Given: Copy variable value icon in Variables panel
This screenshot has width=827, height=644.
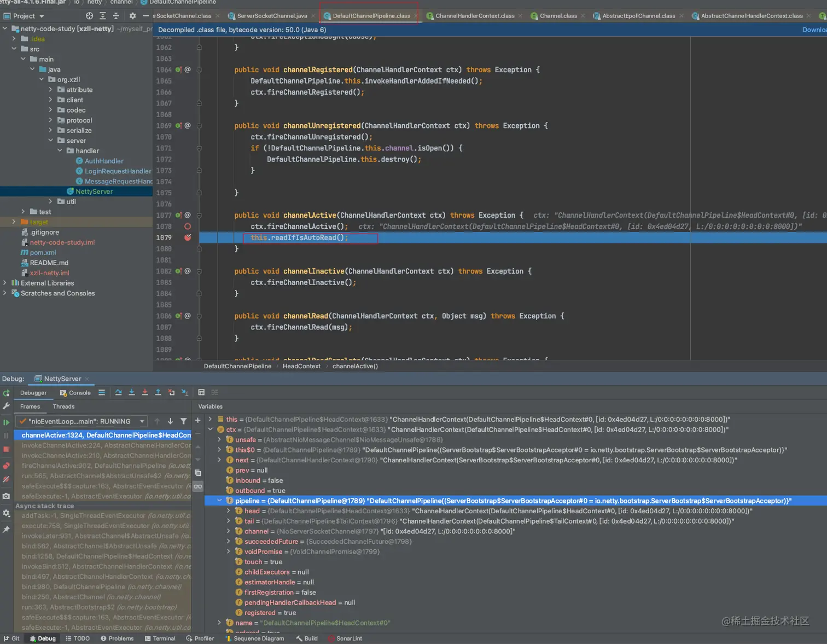Looking at the screenshot, I should [197, 473].
